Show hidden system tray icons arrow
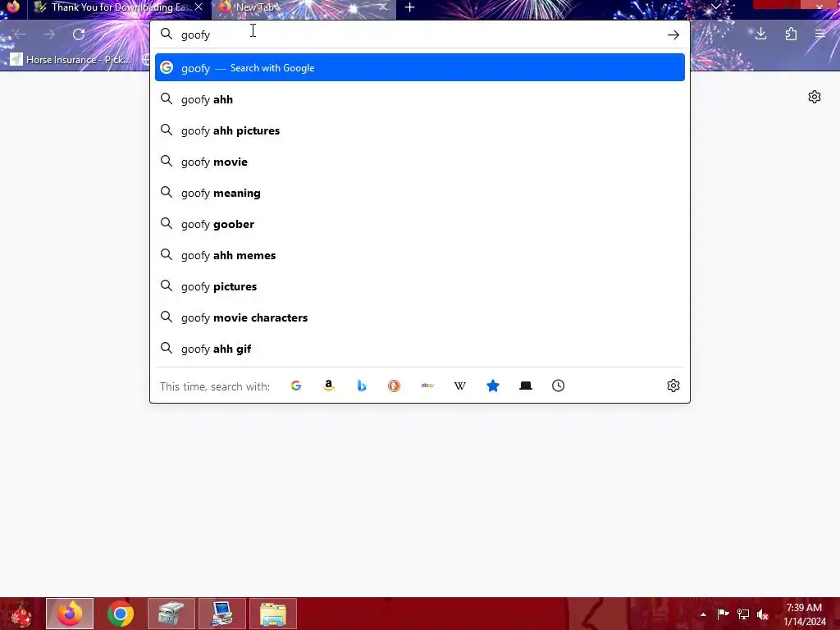 703,614
